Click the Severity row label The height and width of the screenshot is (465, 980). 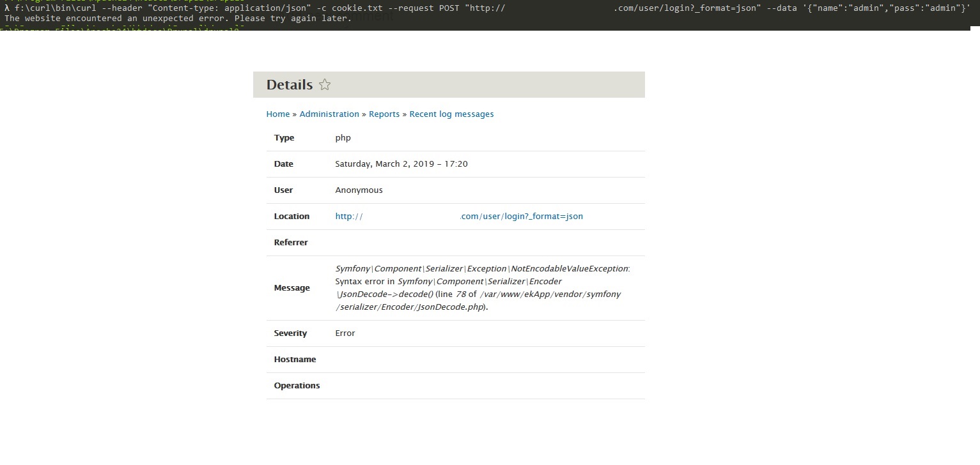[x=290, y=333]
